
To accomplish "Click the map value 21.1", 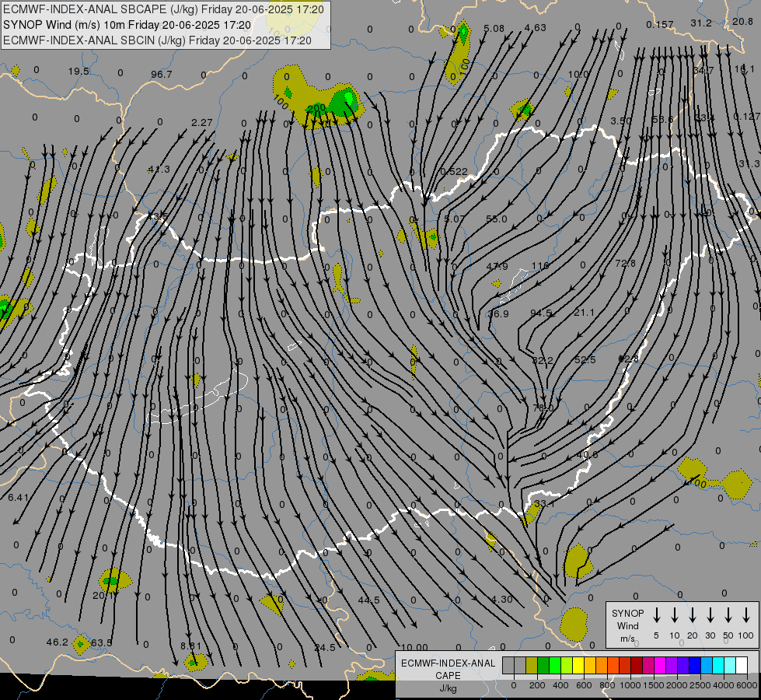I will pyautogui.click(x=584, y=313).
